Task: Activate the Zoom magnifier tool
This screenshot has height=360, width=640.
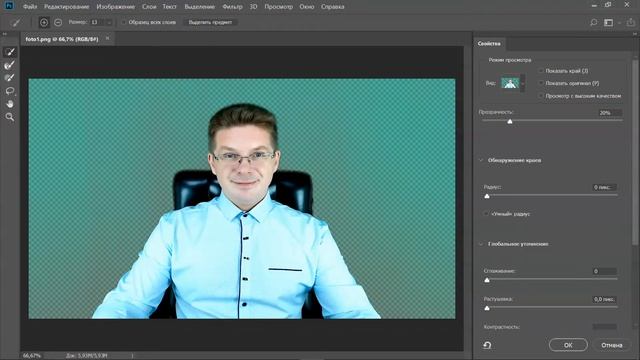Action: pyautogui.click(x=10, y=117)
